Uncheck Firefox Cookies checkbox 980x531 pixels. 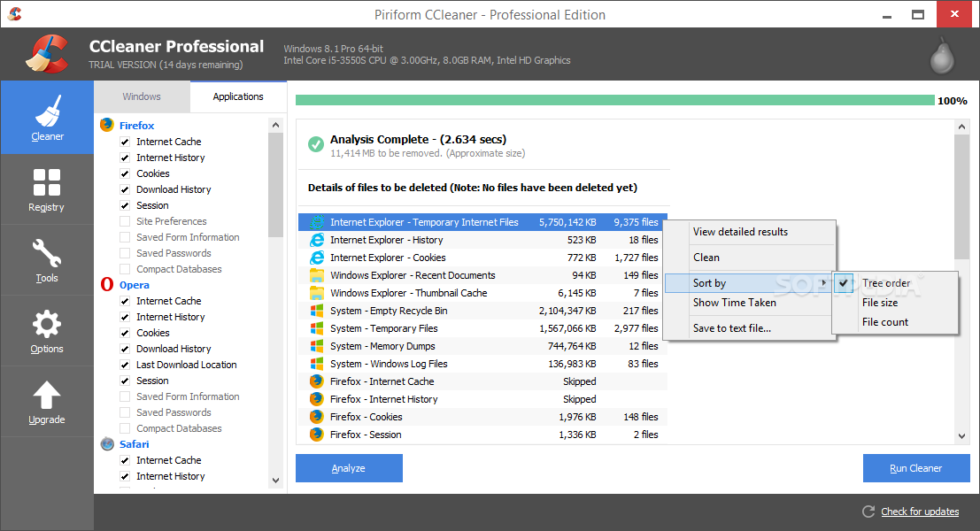[x=125, y=173]
